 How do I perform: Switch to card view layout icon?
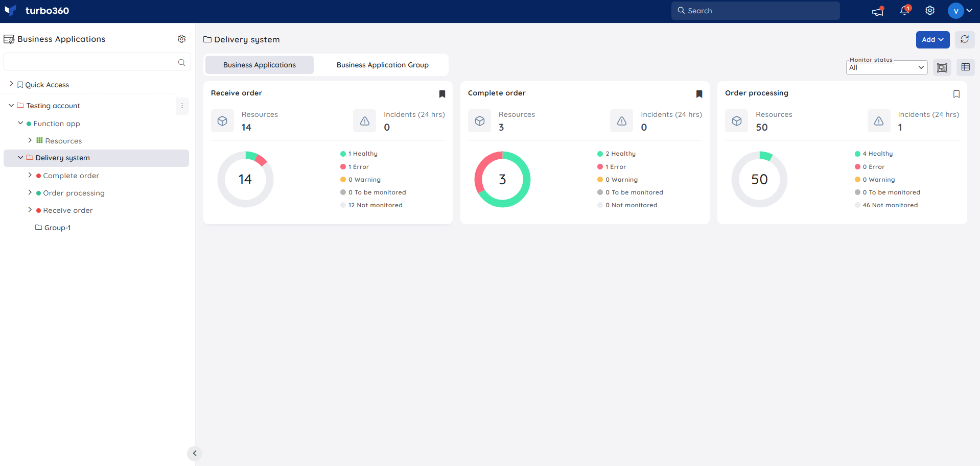click(x=942, y=67)
